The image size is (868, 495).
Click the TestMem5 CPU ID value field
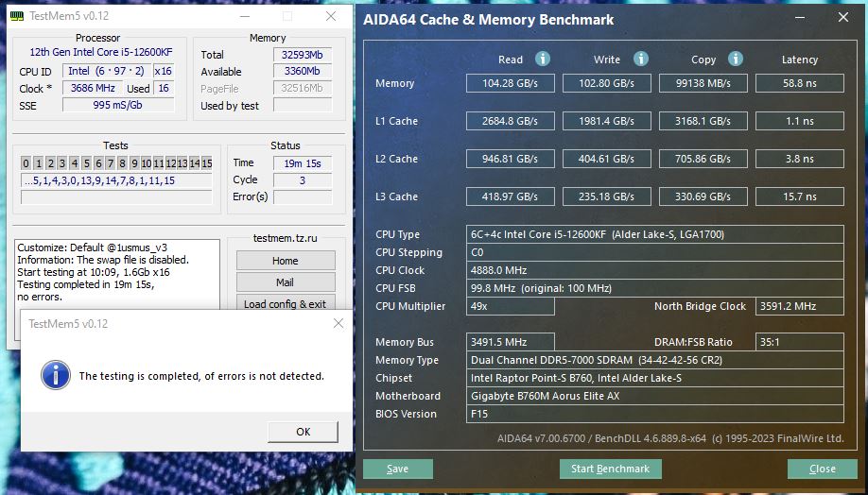pos(106,71)
